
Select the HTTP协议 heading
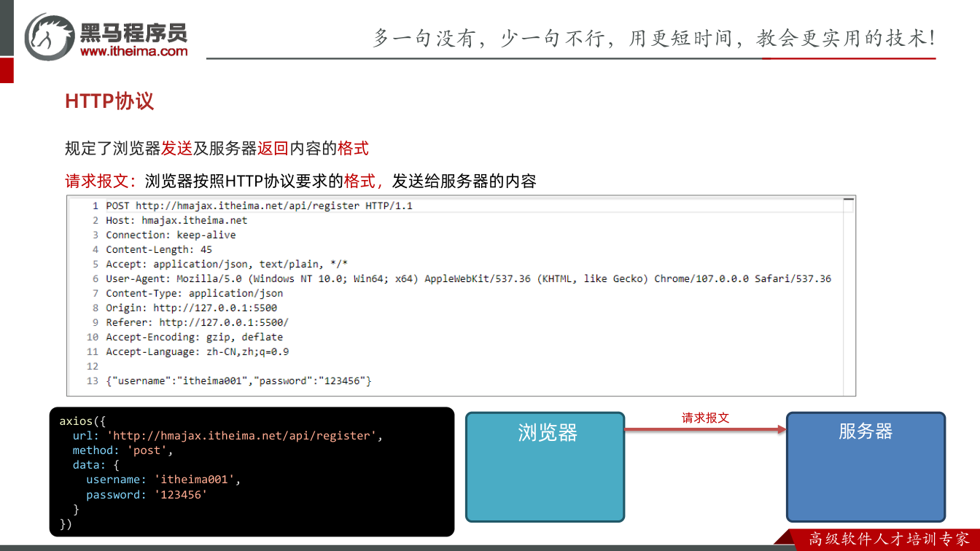(109, 101)
